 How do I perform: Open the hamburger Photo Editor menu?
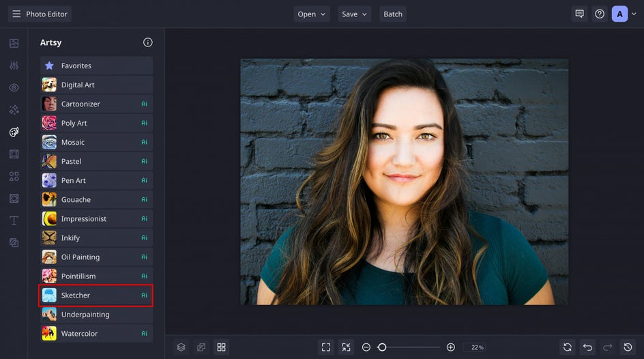40,14
